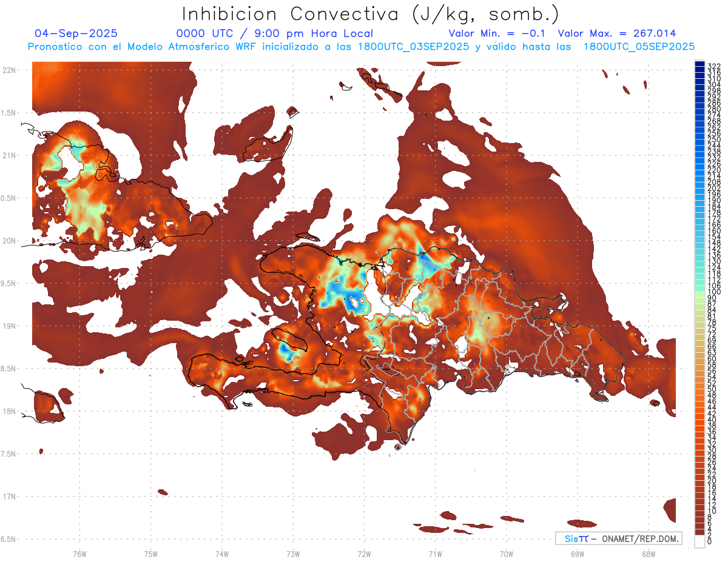Click the "Valor Max. = 267.014" readout

tap(616, 33)
